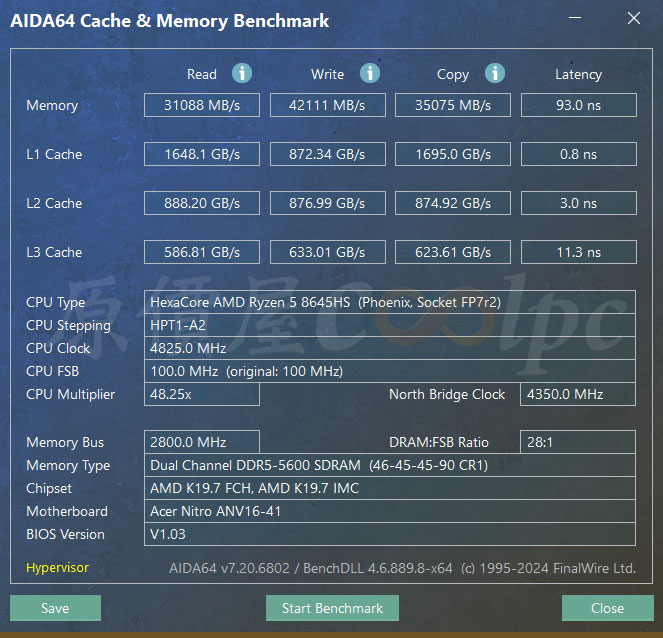This screenshot has width=663, height=638.
Task: Click the Close button at bottom
Action: [x=608, y=608]
